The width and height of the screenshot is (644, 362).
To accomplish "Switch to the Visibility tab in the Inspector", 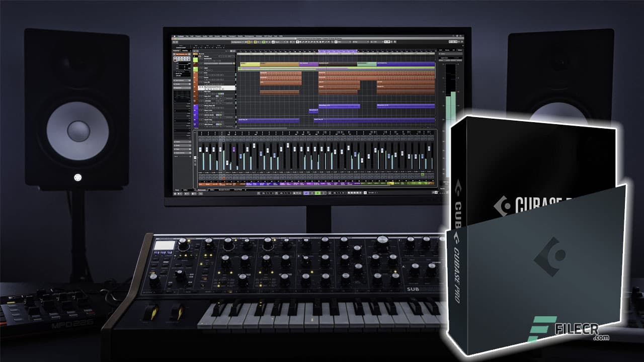I will pos(184,51).
